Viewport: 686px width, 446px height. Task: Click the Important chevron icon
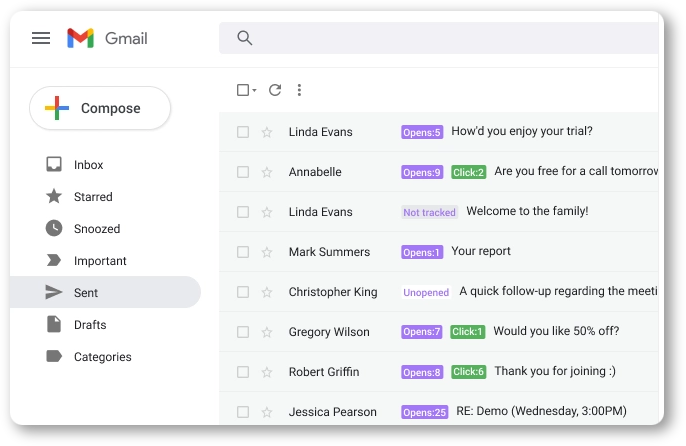pos(54,260)
